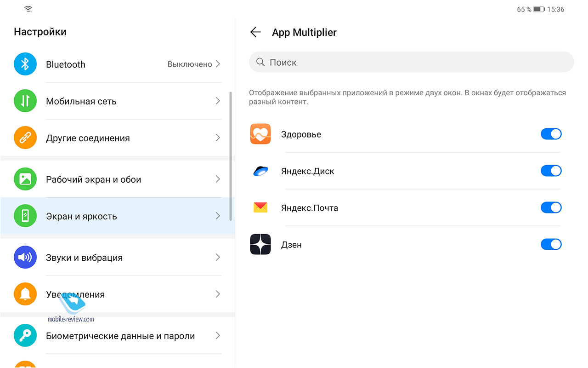Click the settings list scrollbar
The height and width of the screenshot is (368, 588).
tap(231, 156)
